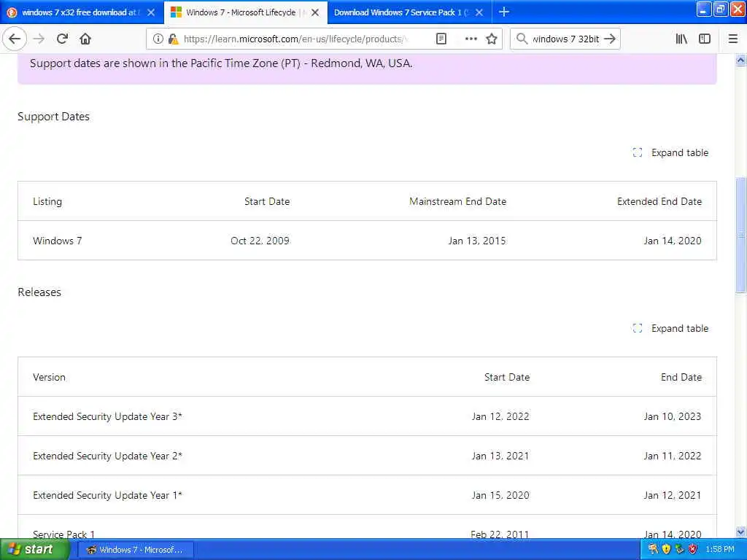Click the search magnifier icon
This screenshot has height=560, width=747.
[x=522, y=39]
